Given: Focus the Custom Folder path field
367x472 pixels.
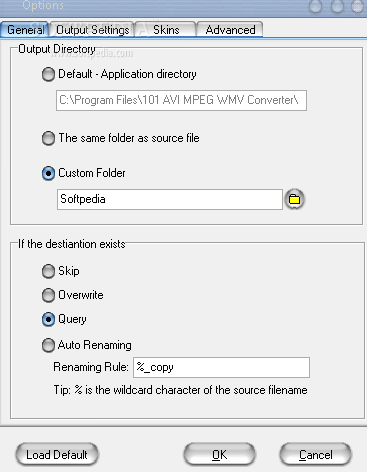Looking at the screenshot, I should point(170,199).
